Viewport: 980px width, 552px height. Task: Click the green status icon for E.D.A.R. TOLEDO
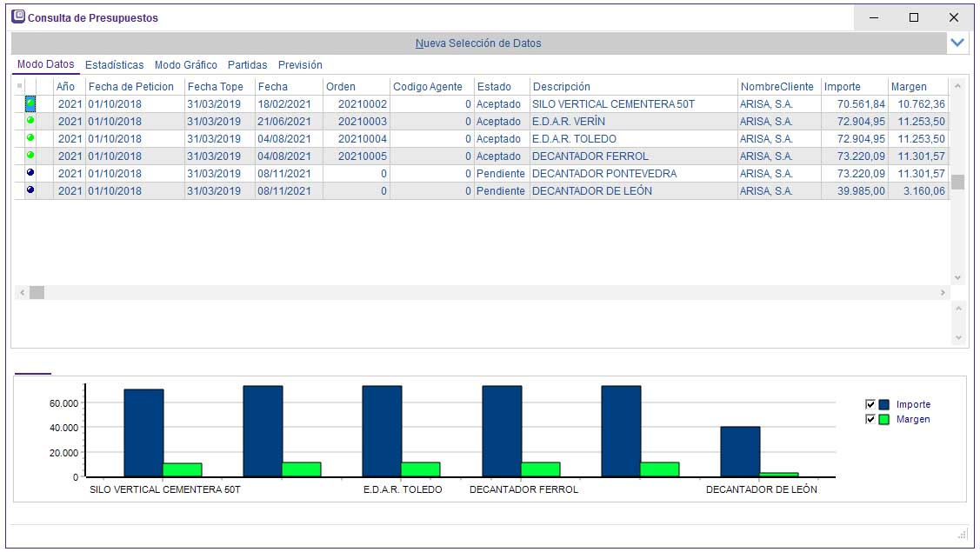pos(30,138)
